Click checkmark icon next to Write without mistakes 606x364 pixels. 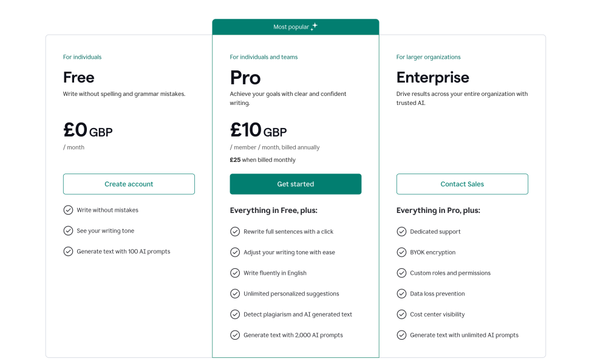[68, 210]
